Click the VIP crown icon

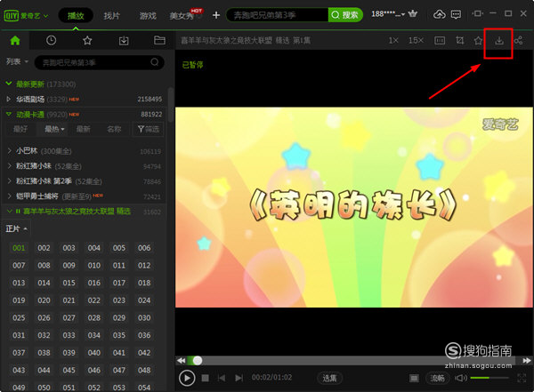(413, 14)
